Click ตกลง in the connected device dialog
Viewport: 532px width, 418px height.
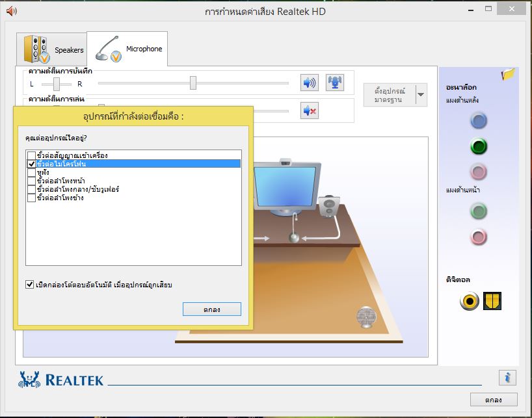pyautogui.click(x=212, y=309)
